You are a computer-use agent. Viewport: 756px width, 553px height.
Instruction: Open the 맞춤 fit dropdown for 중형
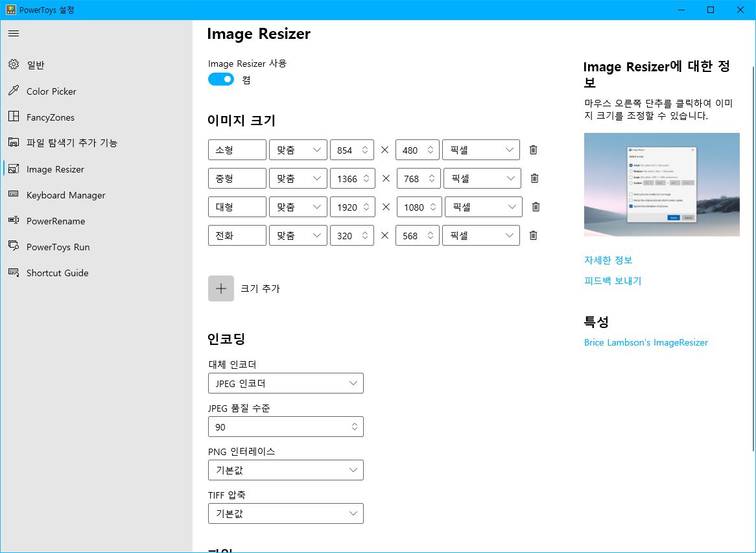[x=298, y=178]
